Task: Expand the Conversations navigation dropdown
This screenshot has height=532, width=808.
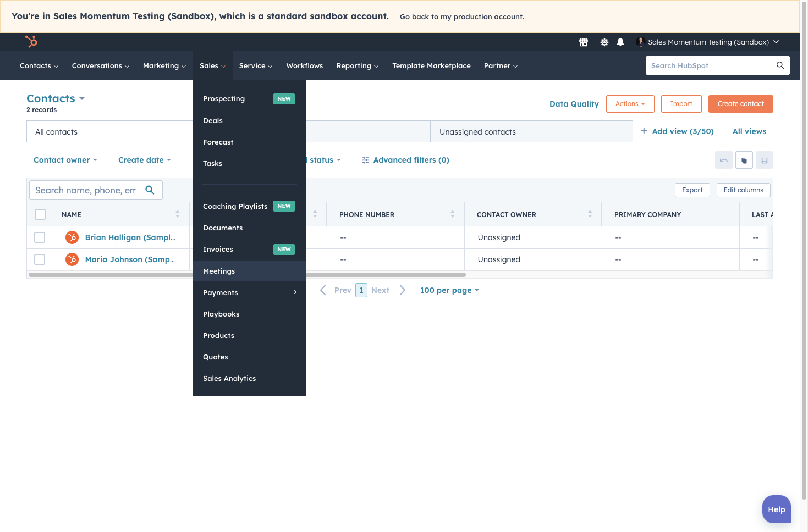Action: [101, 66]
